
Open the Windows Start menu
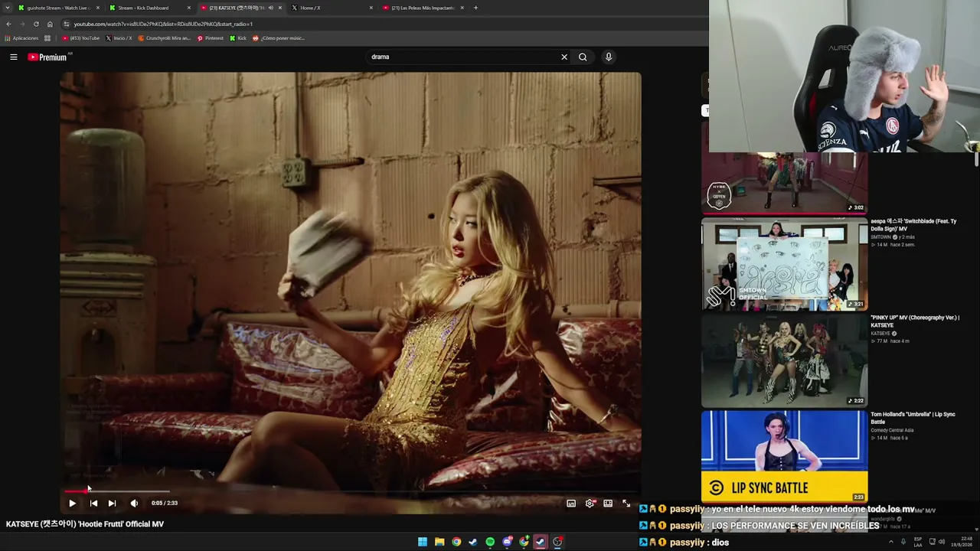(423, 542)
